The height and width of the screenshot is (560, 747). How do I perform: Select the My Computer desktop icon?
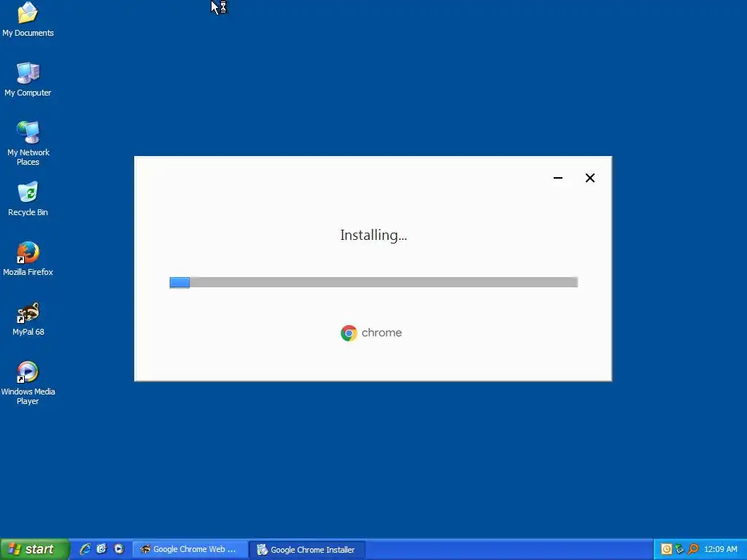[x=28, y=79]
